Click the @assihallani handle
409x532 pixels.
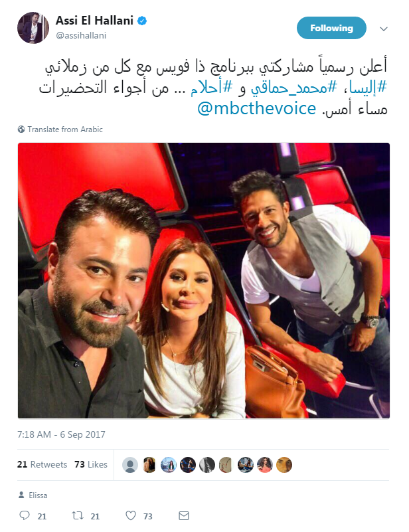(x=81, y=36)
